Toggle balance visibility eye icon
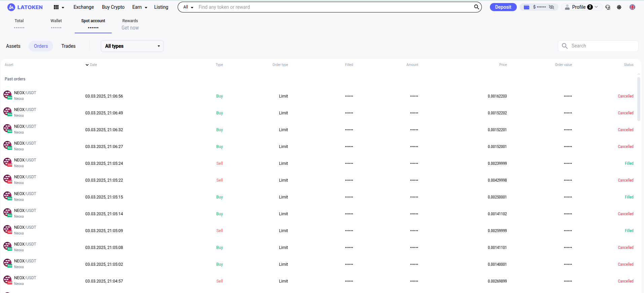The width and height of the screenshot is (644, 293). pyautogui.click(x=551, y=7)
